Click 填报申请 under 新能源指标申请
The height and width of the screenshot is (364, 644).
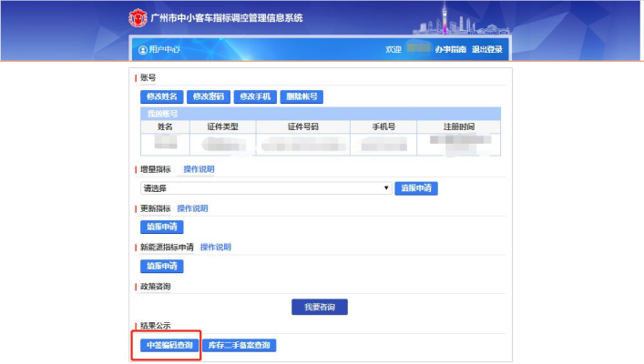click(x=160, y=266)
